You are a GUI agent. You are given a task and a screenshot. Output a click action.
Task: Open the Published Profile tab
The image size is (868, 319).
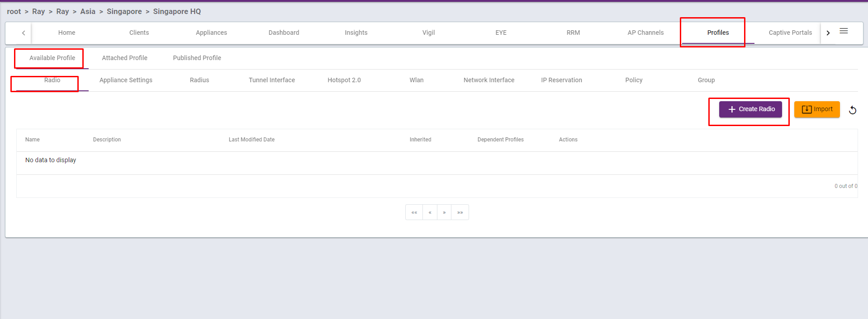click(x=197, y=58)
